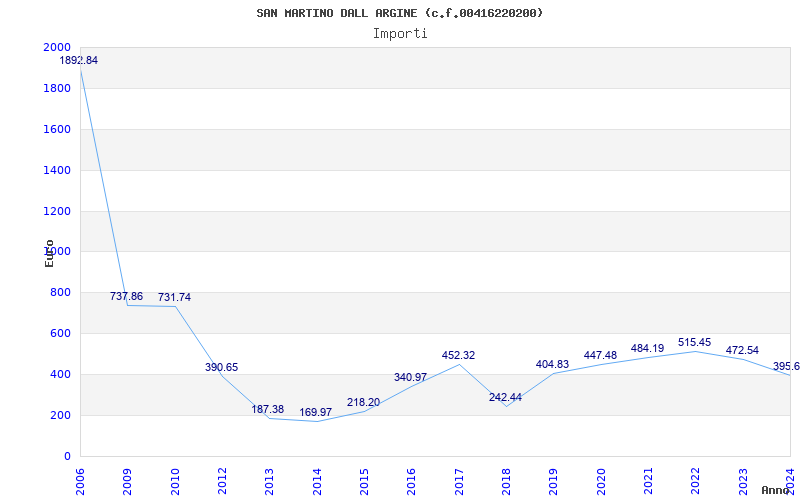The height and width of the screenshot is (500, 800).
Task: Click the 1892.84 data point label
Action: (78, 61)
